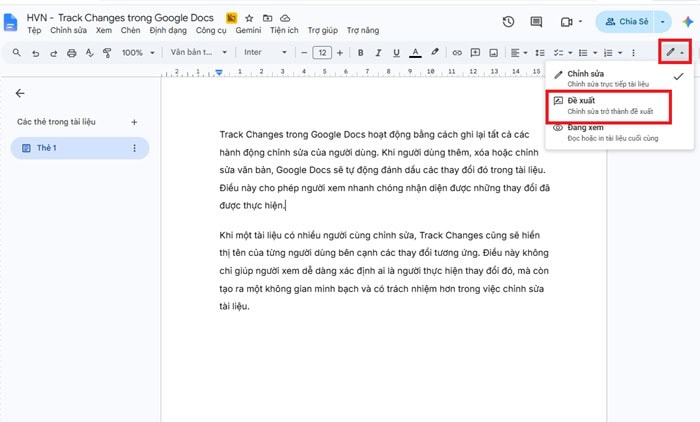The height and width of the screenshot is (422, 700).
Task: Open the Tiện ích menu
Action: click(x=284, y=30)
